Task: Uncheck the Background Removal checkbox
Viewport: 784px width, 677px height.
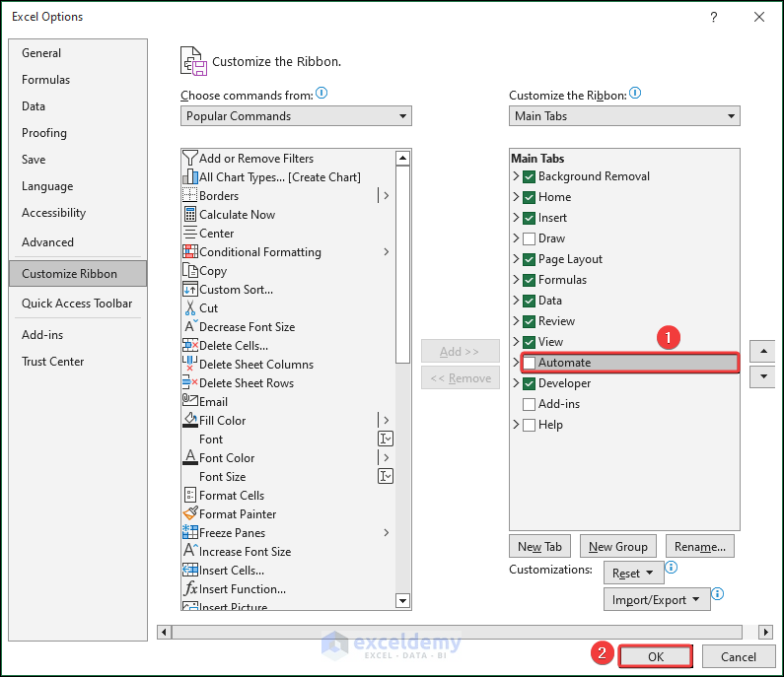Action: [x=529, y=176]
